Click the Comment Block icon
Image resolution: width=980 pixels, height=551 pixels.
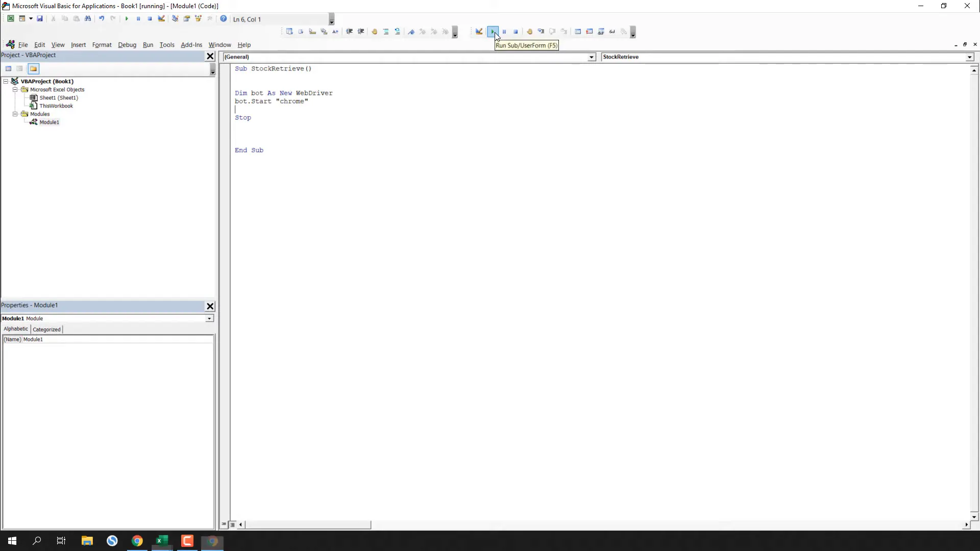coord(386,31)
